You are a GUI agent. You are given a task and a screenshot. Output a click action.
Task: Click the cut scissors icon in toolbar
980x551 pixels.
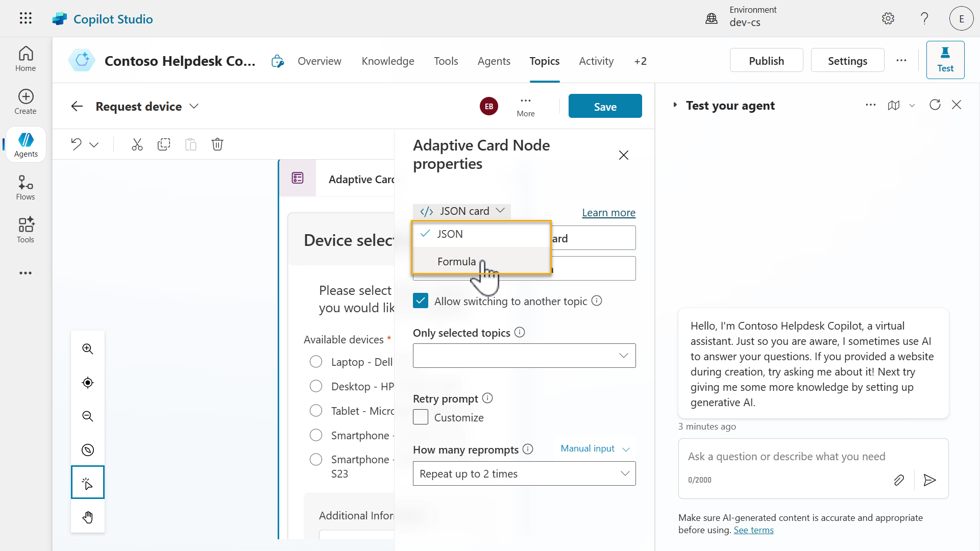[137, 144]
